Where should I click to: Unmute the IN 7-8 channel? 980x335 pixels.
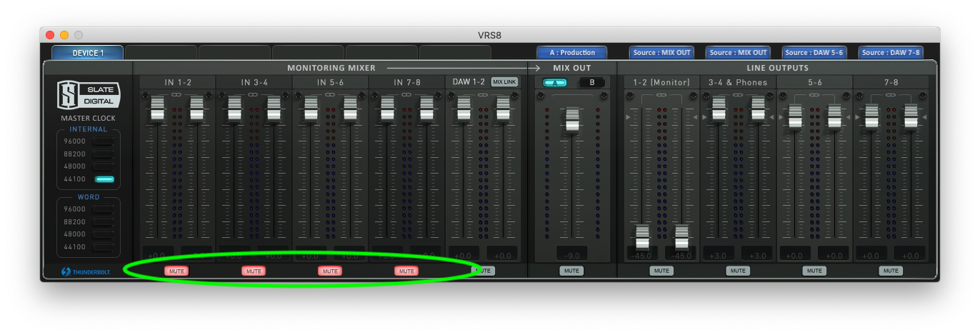[406, 271]
